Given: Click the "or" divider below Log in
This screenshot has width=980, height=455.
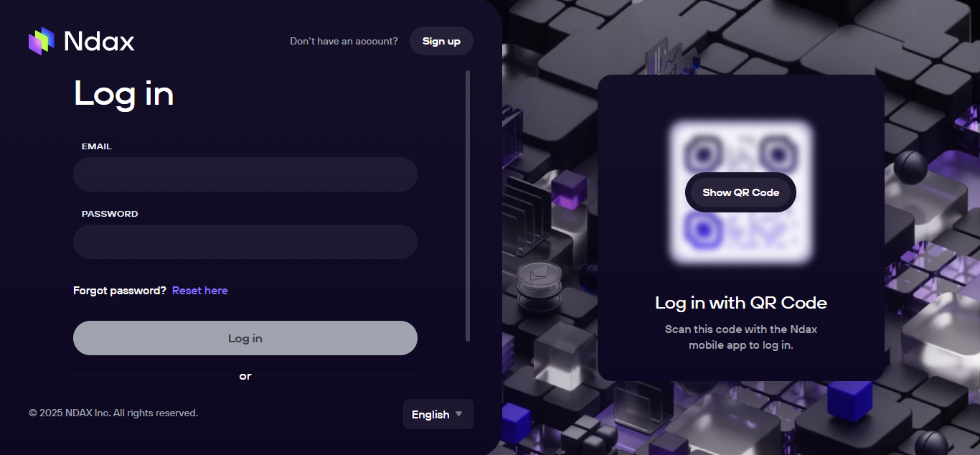Looking at the screenshot, I should pyautogui.click(x=245, y=376).
